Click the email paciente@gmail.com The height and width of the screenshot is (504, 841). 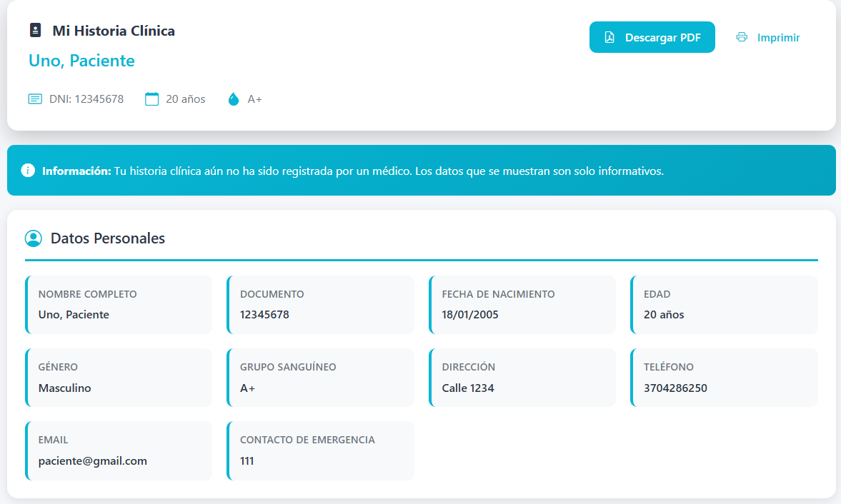[93, 461]
